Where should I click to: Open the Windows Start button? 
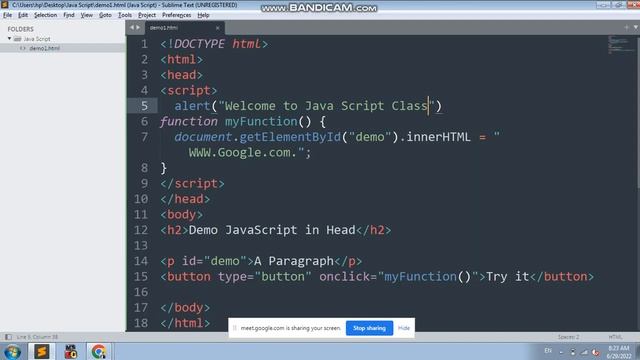pos(12,351)
